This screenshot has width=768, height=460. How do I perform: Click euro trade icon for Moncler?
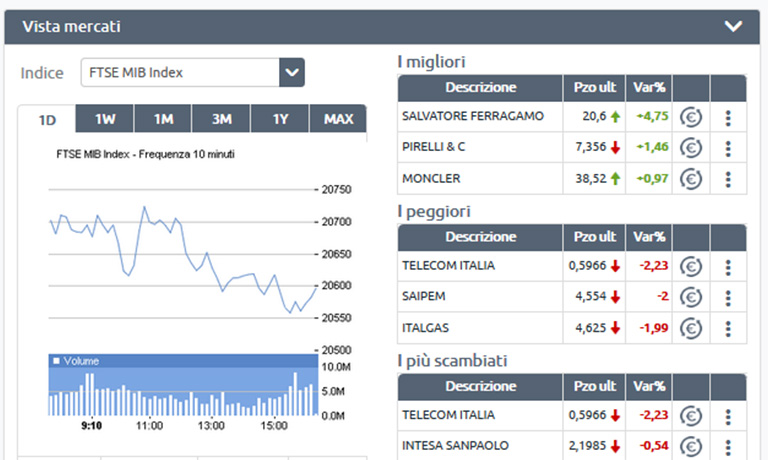pos(691,179)
